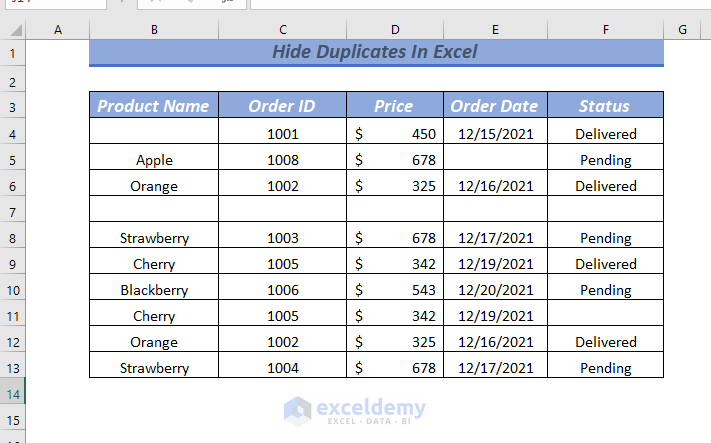This screenshot has width=711, height=443.
Task: Select the price cell showing 543
Action: pos(394,290)
